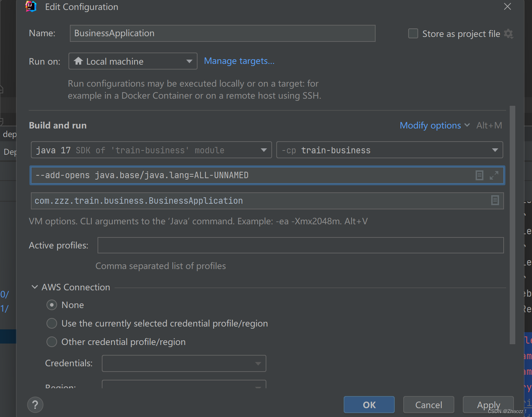The width and height of the screenshot is (532, 417).
Task: Open the Credentials dropdown
Action: coord(258,363)
